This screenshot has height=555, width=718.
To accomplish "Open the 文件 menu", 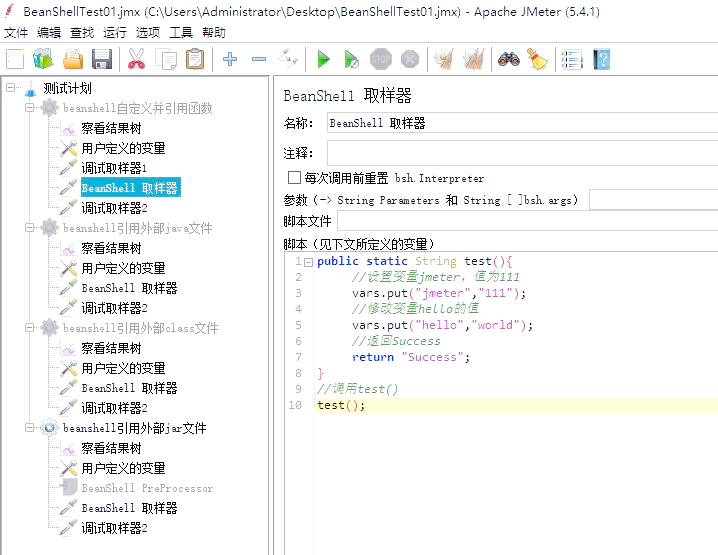I will click(16, 33).
